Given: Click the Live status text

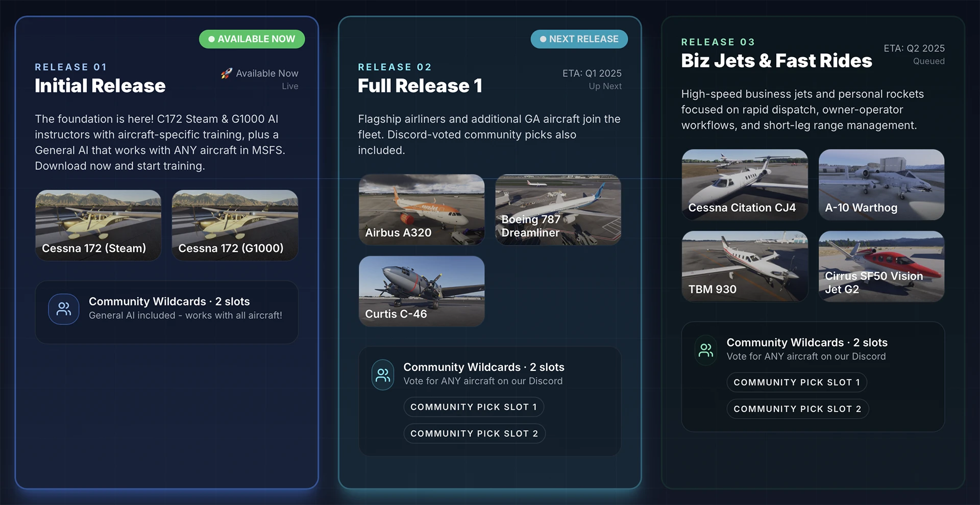Looking at the screenshot, I should coord(290,86).
